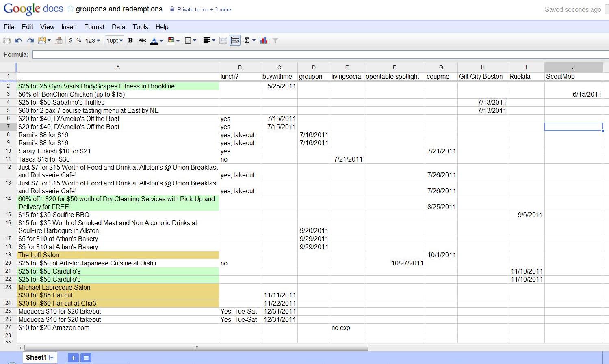Image resolution: width=609 pixels, height=364 pixels.
Task: Select row 14 header
Action: [x=8, y=203]
